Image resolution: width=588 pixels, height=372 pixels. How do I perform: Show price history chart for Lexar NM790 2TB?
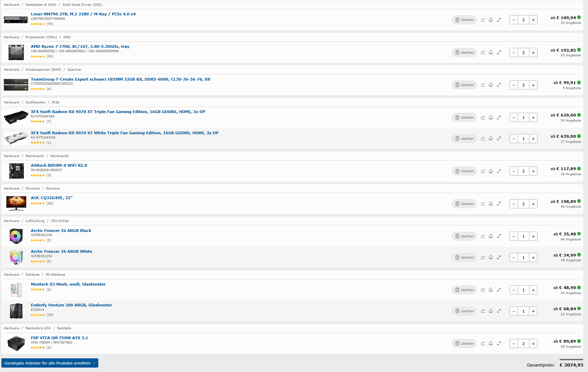point(483,20)
